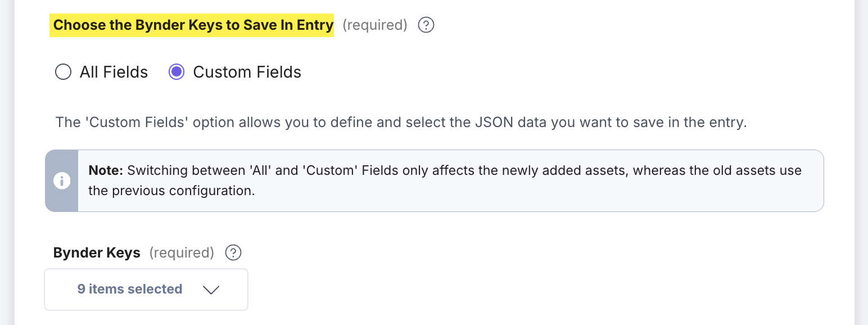Click the highlighted Choose the Bynder Keys heading
This screenshot has width=868, height=325.
click(192, 25)
